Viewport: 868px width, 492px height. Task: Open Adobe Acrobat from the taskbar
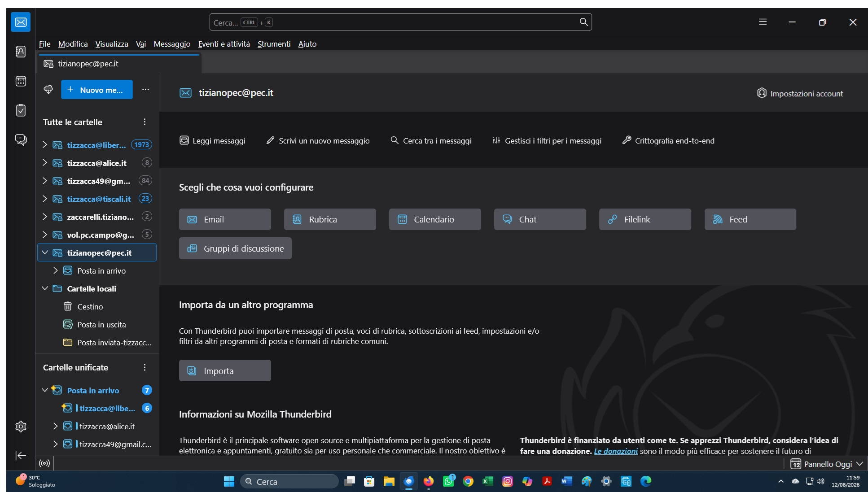(x=547, y=481)
